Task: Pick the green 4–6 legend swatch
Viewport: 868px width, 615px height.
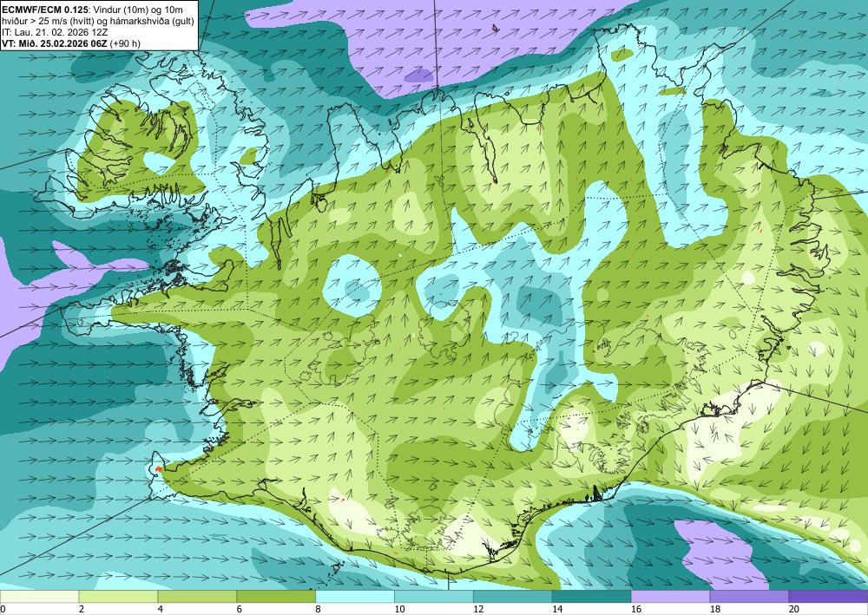Action: click(x=197, y=597)
